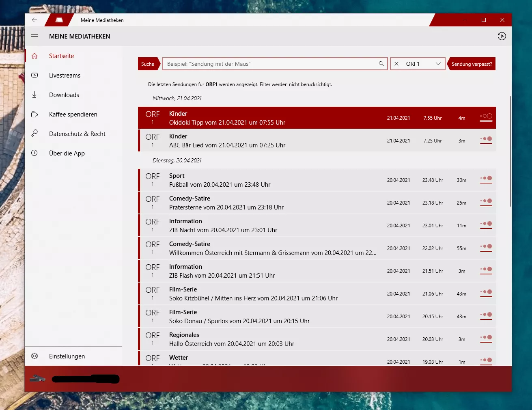Viewport: 532px width, 410px height.
Task: Click the MEINE MEDIATHEKEN header title
Action: click(80, 37)
